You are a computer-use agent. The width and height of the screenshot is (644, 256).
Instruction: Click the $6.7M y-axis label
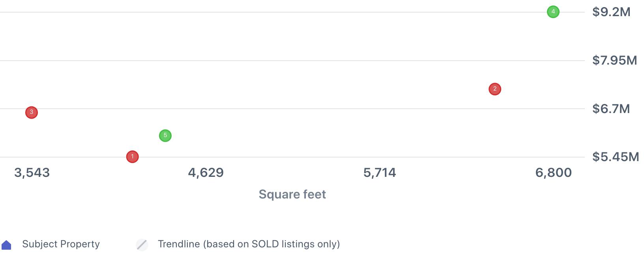click(x=611, y=109)
